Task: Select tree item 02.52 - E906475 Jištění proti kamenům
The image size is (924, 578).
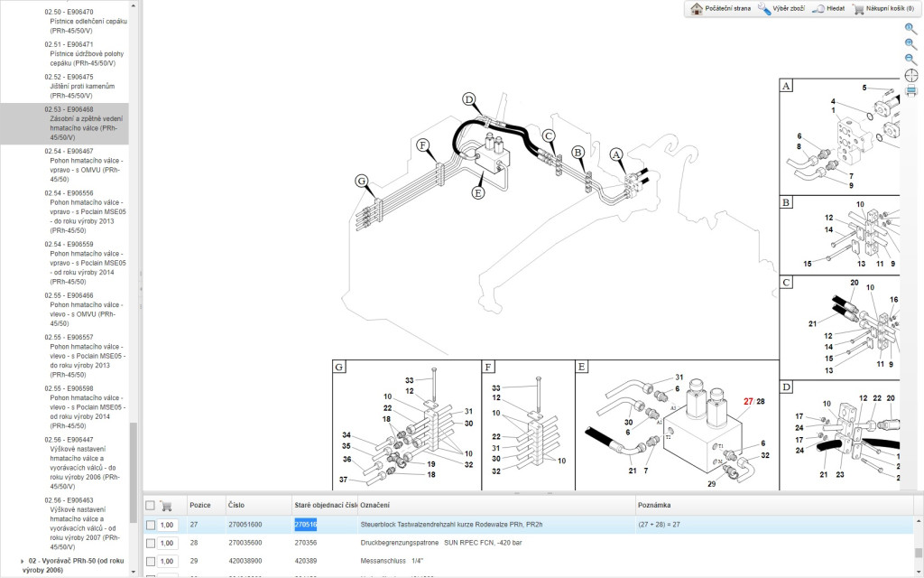Action: [x=79, y=86]
